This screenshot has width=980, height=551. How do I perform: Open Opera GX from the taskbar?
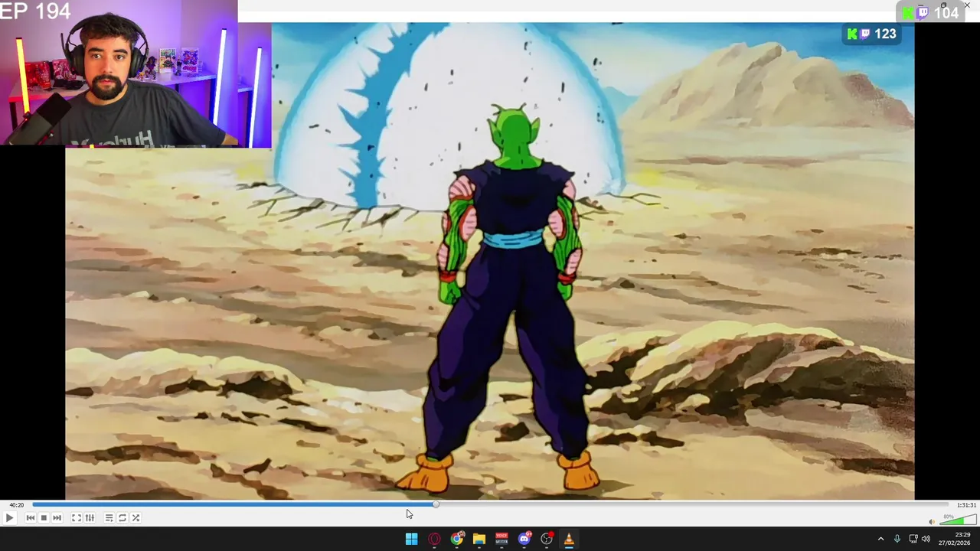click(x=434, y=539)
